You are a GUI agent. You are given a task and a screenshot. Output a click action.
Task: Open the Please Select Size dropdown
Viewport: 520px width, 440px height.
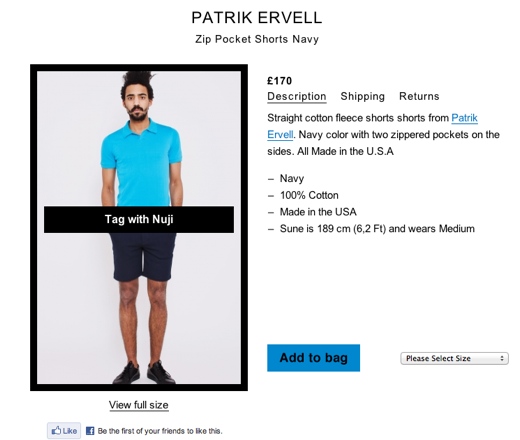454,358
